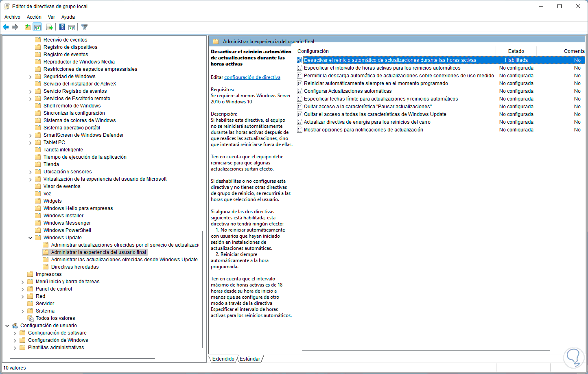Click the folder icon of 'Widgets'
This screenshot has height=374, width=588.
click(x=38, y=201)
